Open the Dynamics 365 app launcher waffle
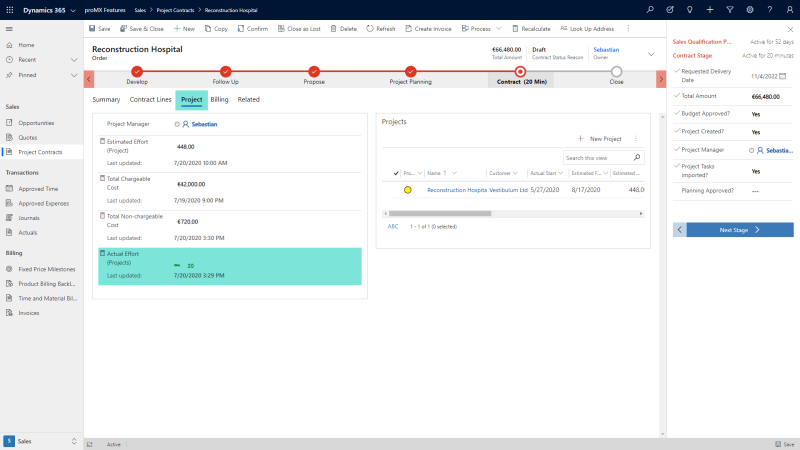This screenshot has width=800, height=450. (10, 9)
